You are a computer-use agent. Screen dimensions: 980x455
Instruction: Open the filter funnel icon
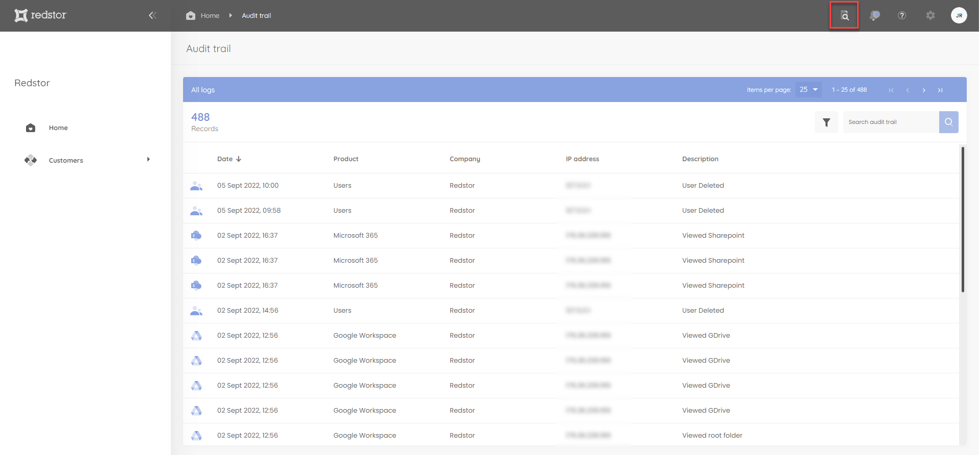(827, 122)
